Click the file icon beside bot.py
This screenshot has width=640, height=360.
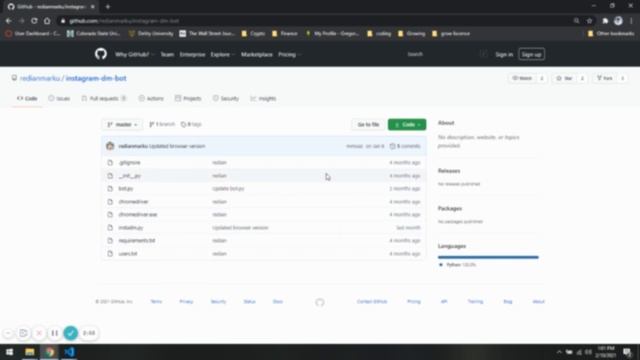pos(110,189)
